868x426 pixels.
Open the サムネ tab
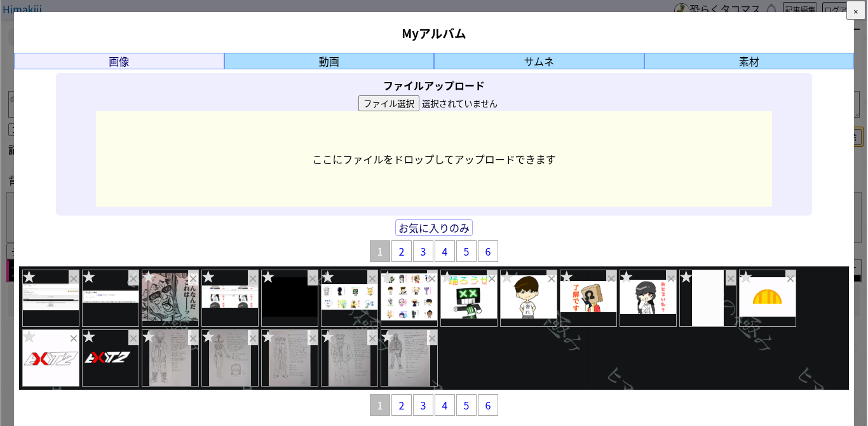(x=539, y=62)
